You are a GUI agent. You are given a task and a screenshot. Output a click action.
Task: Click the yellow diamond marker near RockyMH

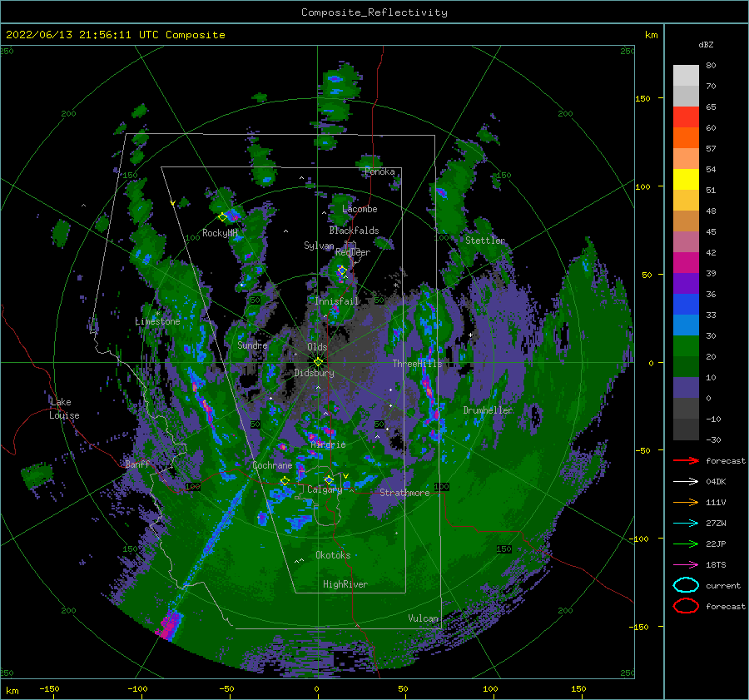coord(222,217)
